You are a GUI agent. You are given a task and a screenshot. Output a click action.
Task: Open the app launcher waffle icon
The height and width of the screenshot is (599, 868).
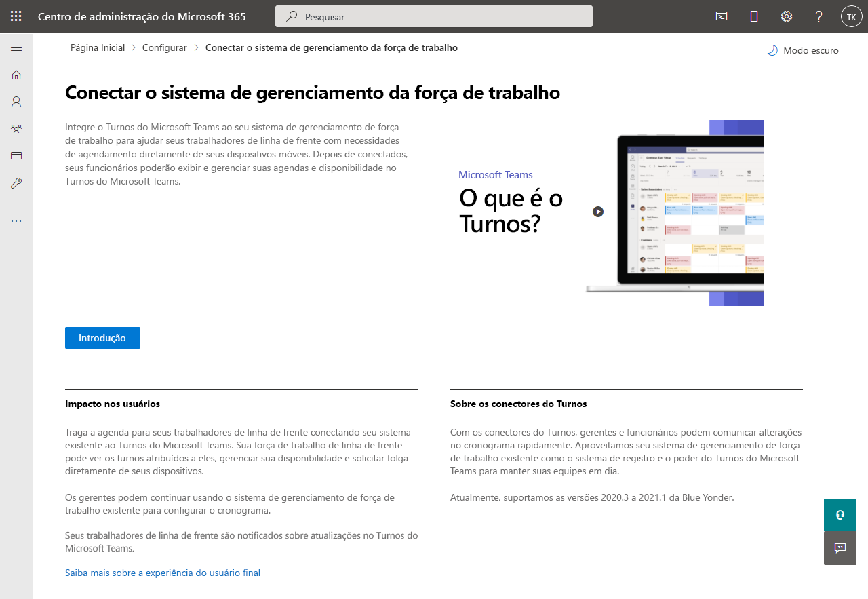[16, 16]
